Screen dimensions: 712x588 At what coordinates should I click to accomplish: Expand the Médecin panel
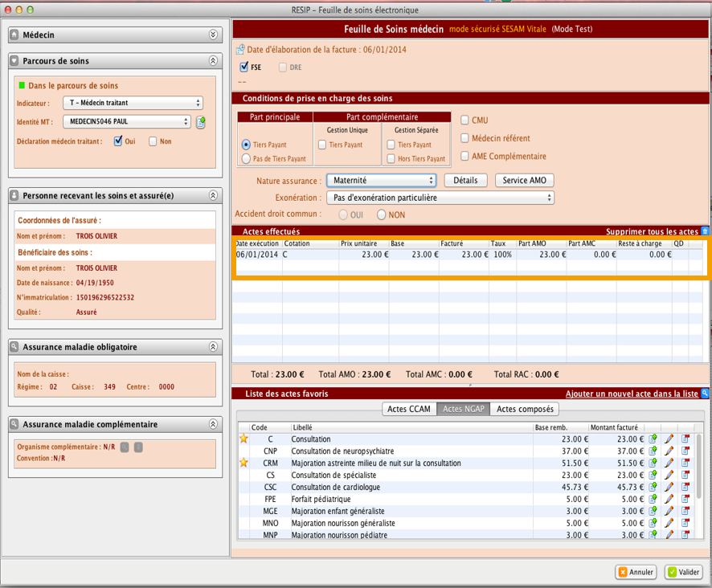(213, 35)
